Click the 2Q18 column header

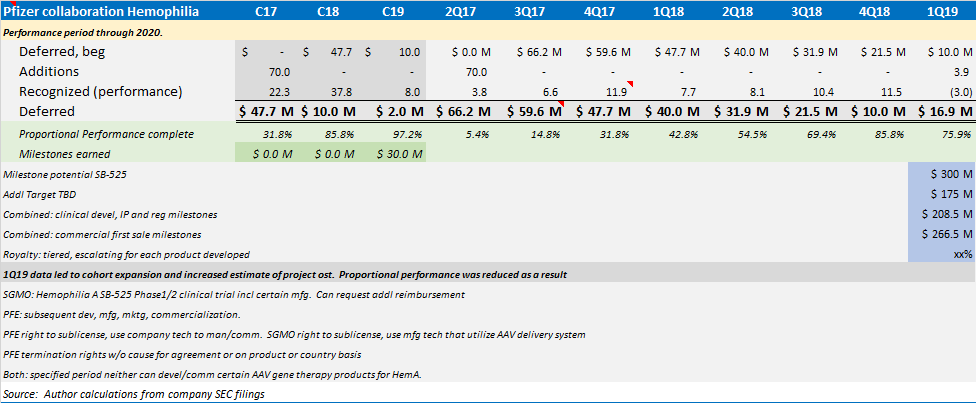(738, 12)
